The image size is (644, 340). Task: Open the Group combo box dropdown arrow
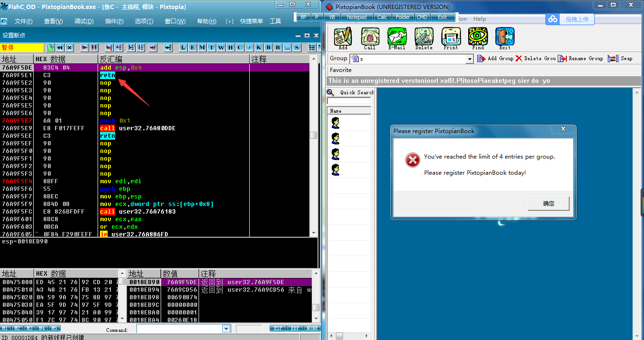[470, 59]
